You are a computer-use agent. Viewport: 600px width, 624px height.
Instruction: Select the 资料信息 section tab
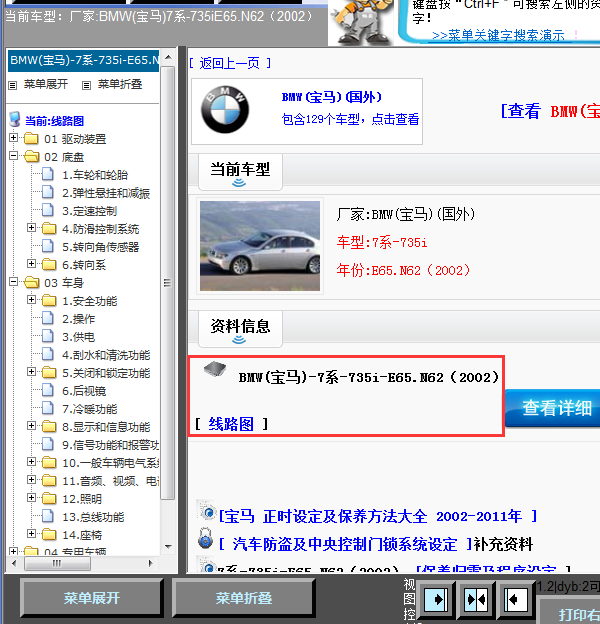click(240, 329)
